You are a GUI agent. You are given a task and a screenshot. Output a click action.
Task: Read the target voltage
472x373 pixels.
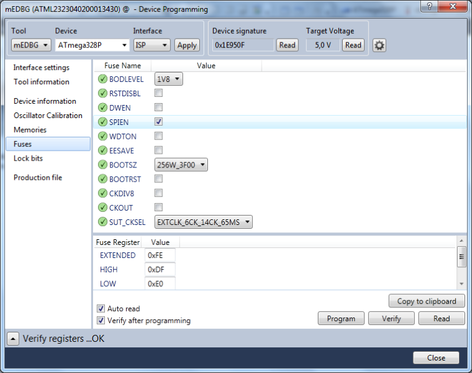tap(353, 45)
